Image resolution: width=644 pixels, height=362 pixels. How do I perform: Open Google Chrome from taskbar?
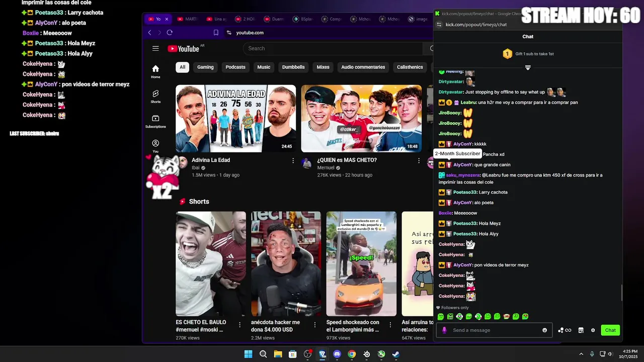click(352, 354)
